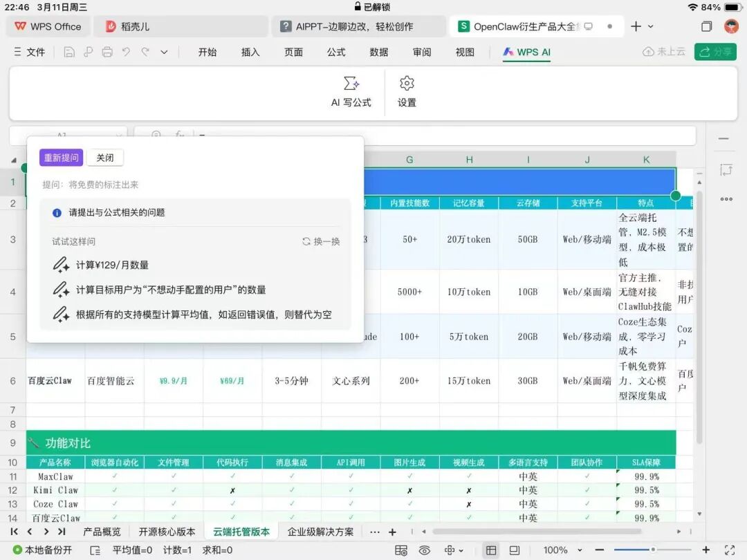Select suggestion 计算¥129/月数量
Image resolution: width=747 pixels, height=560 pixels.
coord(113,265)
